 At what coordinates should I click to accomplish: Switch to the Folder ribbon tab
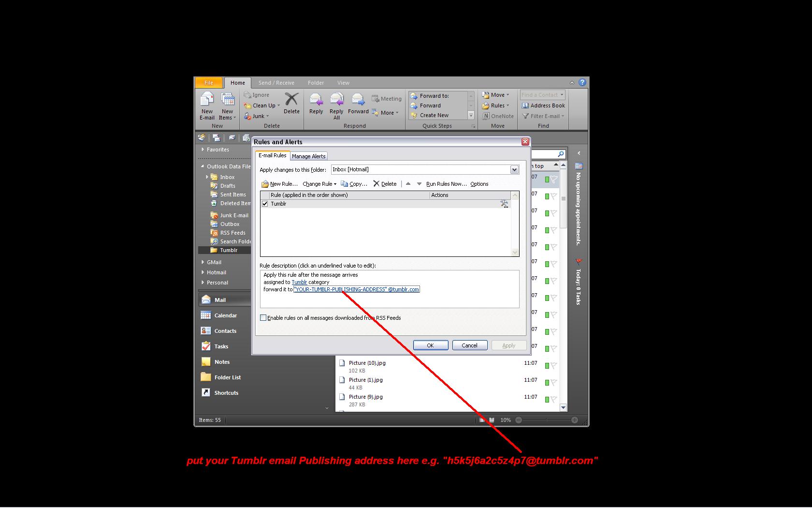click(316, 83)
